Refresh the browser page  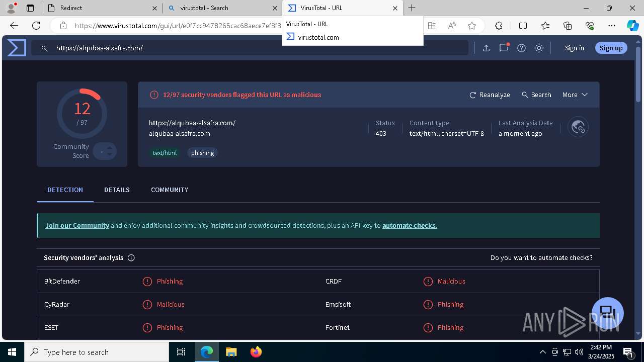pos(36,26)
